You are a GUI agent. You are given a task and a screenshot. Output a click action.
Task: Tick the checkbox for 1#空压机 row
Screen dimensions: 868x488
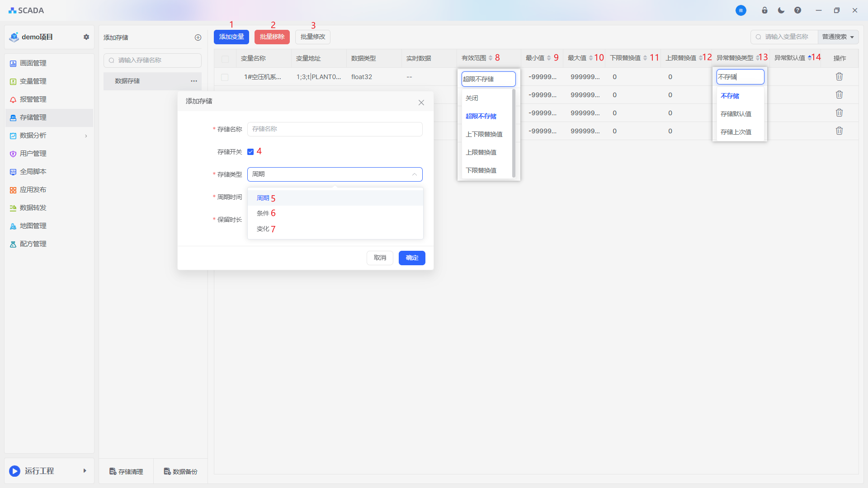(x=225, y=77)
